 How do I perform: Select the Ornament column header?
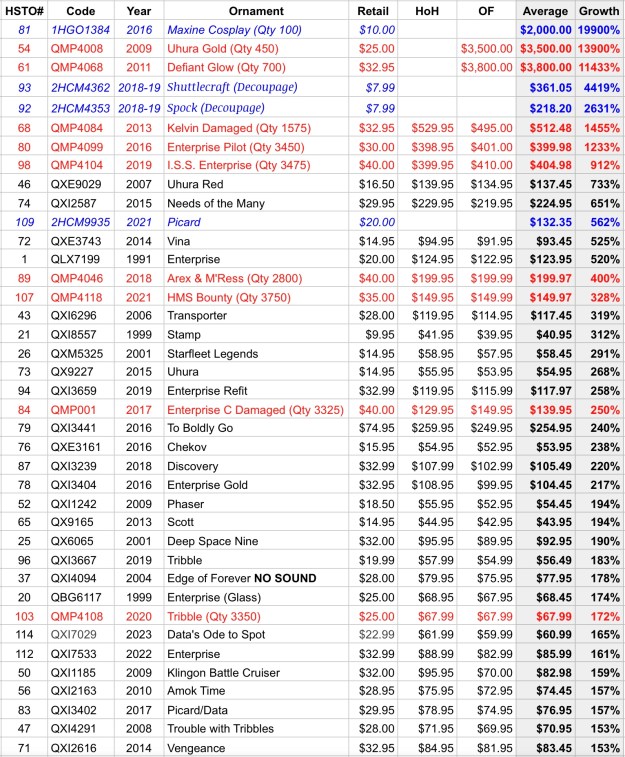tap(256, 11)
